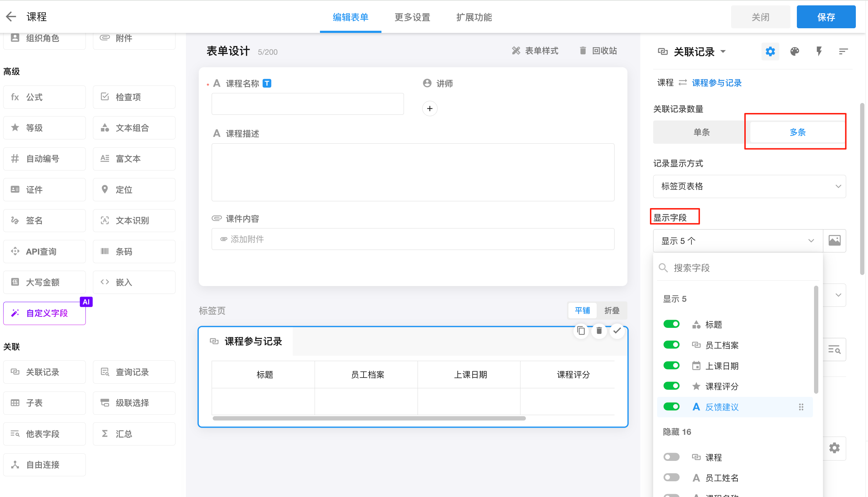Select the 课程参与记录 tab header
This screenshot has width=868, height=497.
click(246, 341)
